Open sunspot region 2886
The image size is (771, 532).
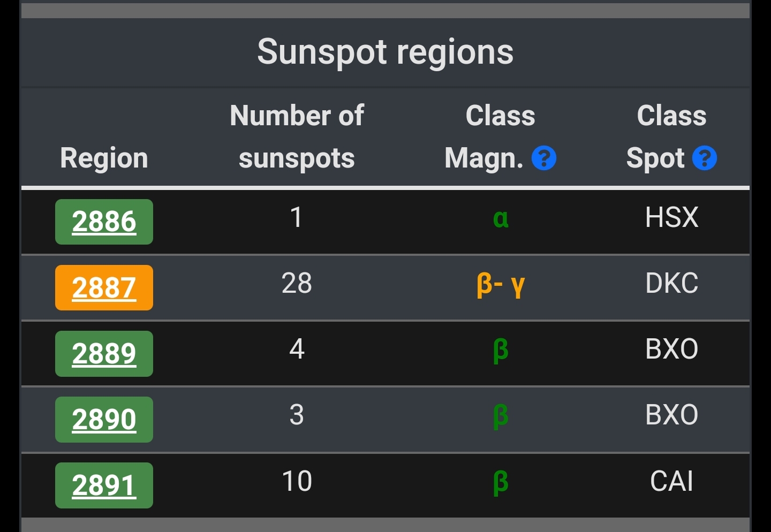pyautogui.click(x=104, y=222)
